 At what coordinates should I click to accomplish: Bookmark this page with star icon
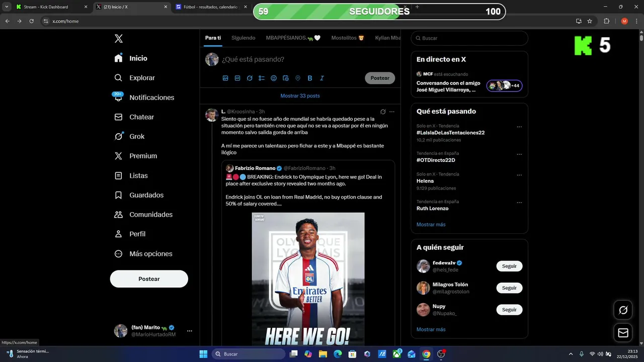(x=590, y=21)
